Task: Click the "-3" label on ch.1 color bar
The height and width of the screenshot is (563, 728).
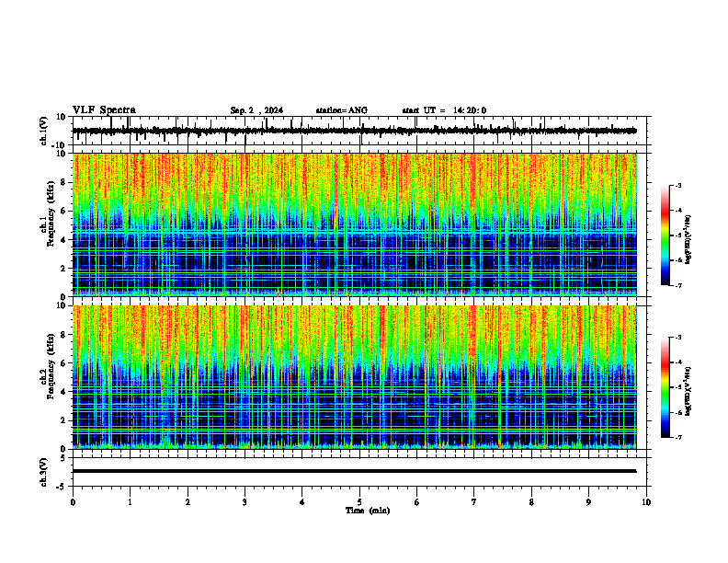Action: click(677, 186)
